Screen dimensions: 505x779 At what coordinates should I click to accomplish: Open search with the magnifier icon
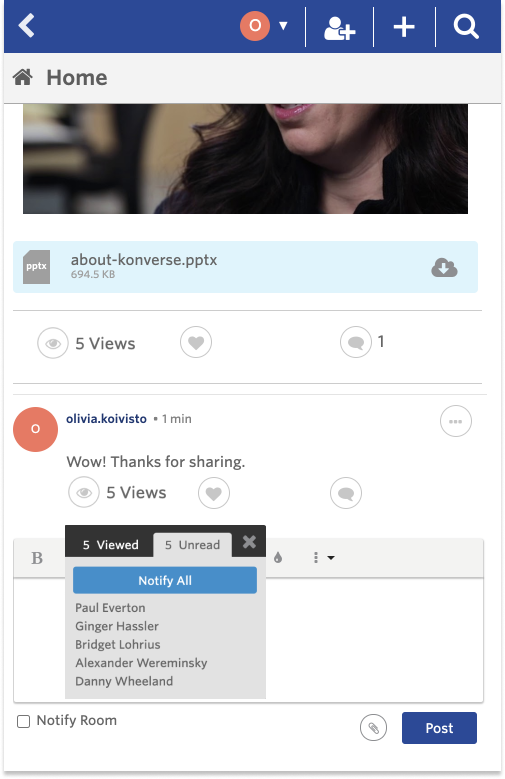click(x=466, y=26)
